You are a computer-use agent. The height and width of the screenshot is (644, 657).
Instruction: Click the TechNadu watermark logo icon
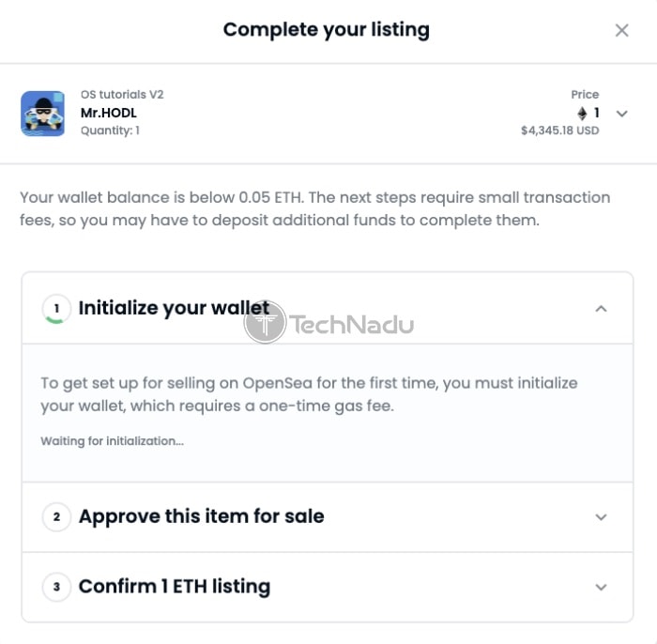[265, 322]
